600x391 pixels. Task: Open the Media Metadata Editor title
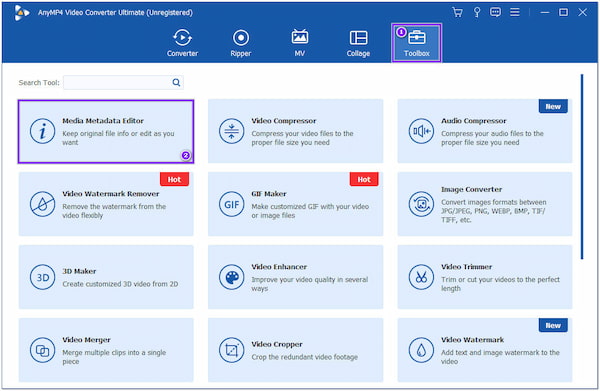click(103, 121)
